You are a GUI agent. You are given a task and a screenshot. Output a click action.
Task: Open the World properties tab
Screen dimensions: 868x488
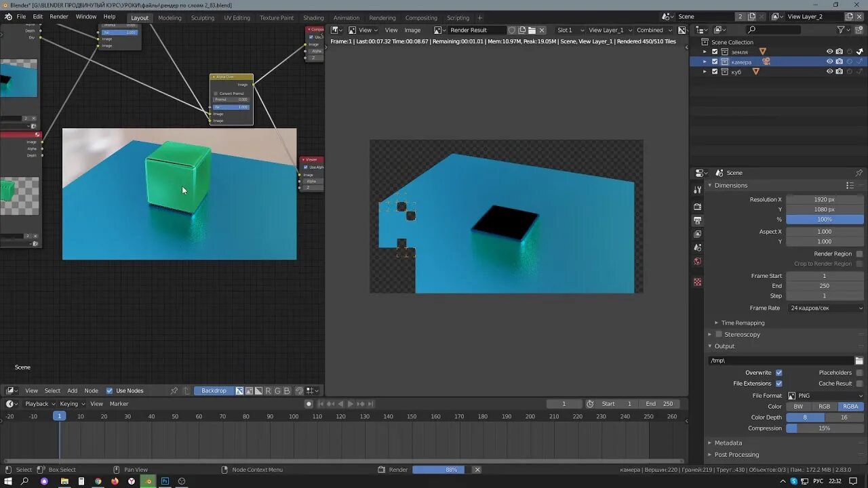[x=698, y=262]
